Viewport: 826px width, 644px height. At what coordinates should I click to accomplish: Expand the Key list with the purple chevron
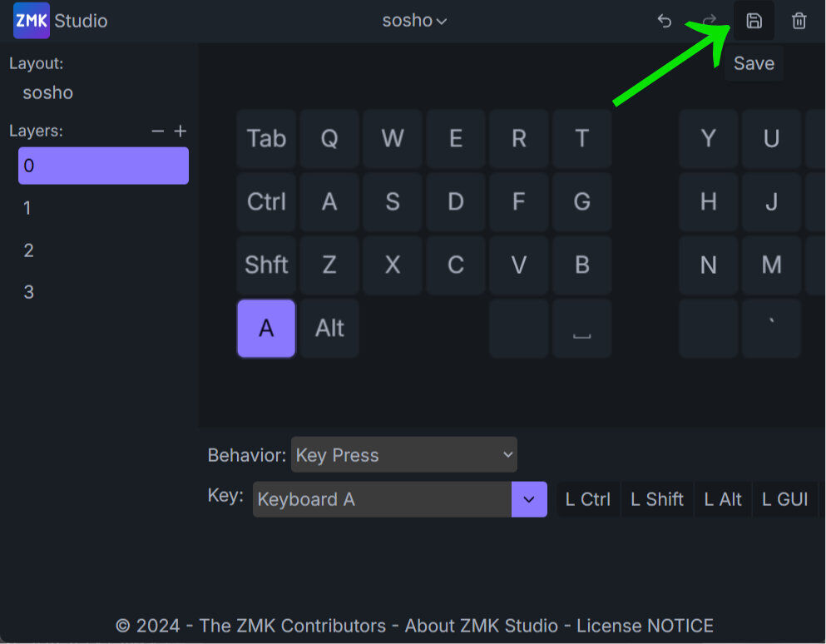pyautogui.click(x=529, y=499)
